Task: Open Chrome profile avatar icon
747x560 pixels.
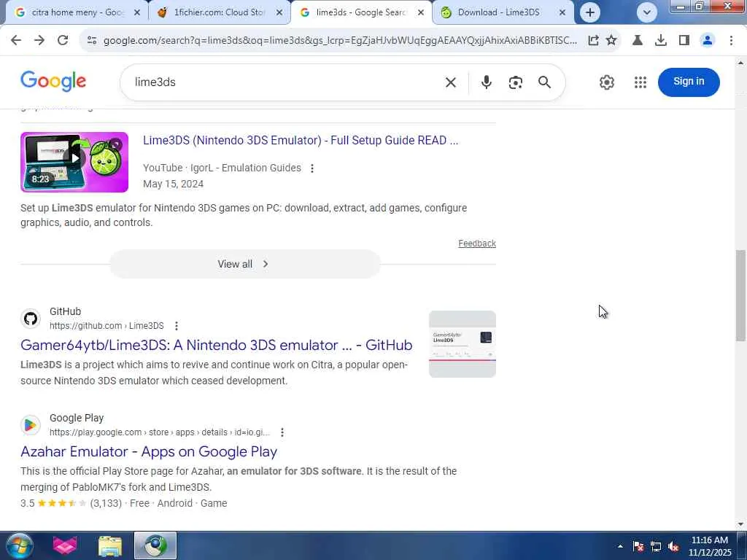Action: point(708,41)
